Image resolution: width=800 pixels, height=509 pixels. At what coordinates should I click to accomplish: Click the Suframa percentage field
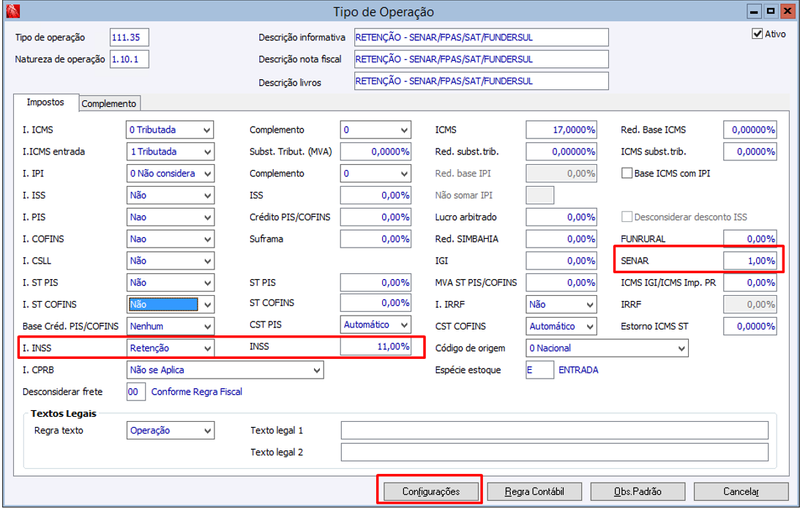point(376,239)
